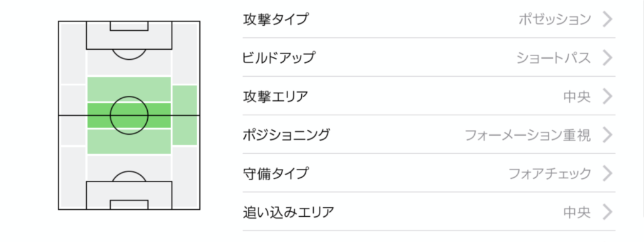Open the 攻撃タイプ chevron arrow
644x242 pixels.
(x=608, y=20)
